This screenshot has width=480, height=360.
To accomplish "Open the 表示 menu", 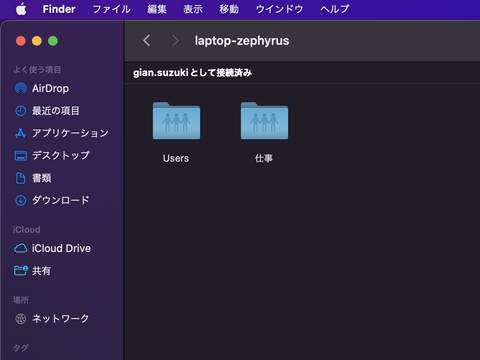I will 193,9.
